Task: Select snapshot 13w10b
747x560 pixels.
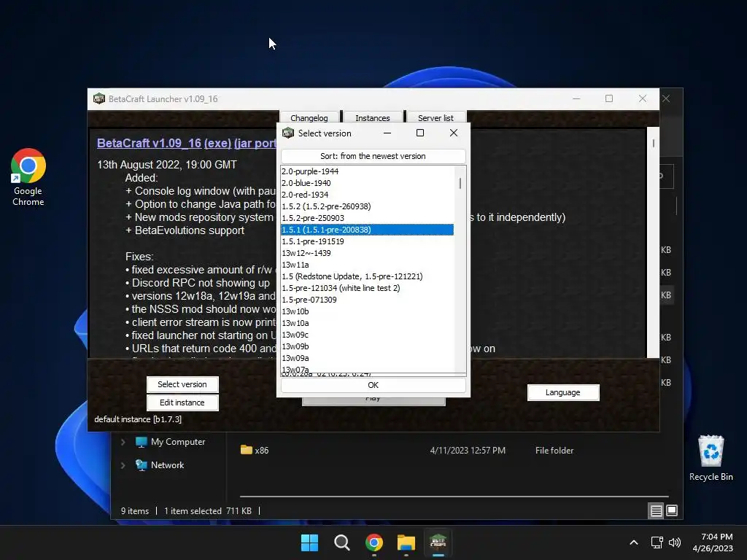Action: click(367, 311)
